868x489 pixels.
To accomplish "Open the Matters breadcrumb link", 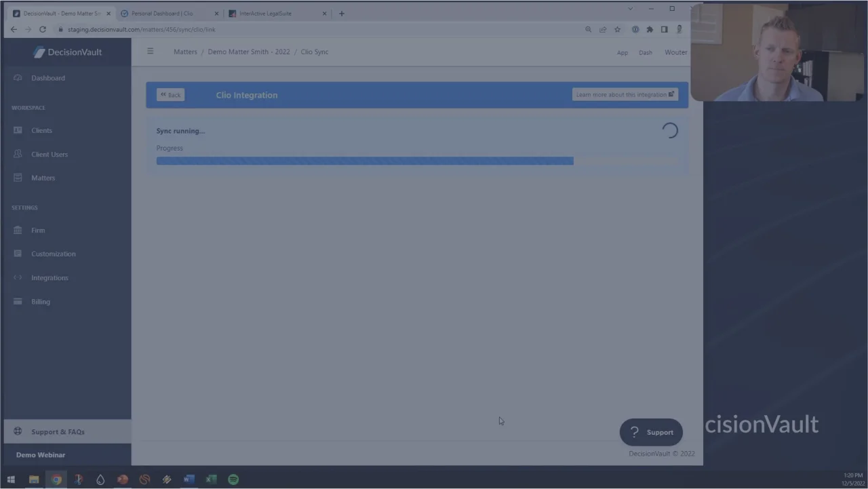I will tap(185, 52).
